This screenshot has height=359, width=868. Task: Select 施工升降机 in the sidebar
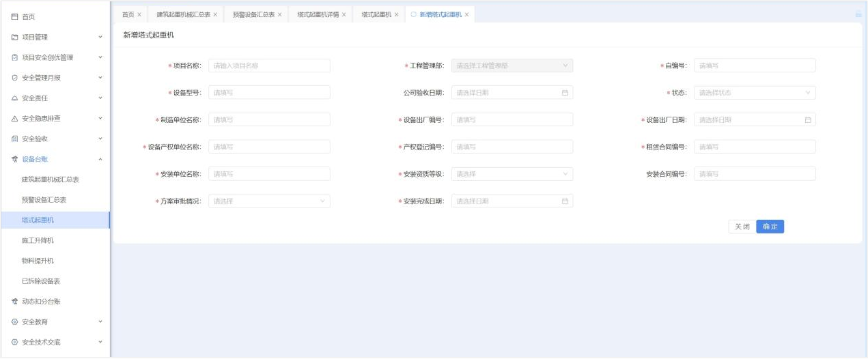pos(38,240)
